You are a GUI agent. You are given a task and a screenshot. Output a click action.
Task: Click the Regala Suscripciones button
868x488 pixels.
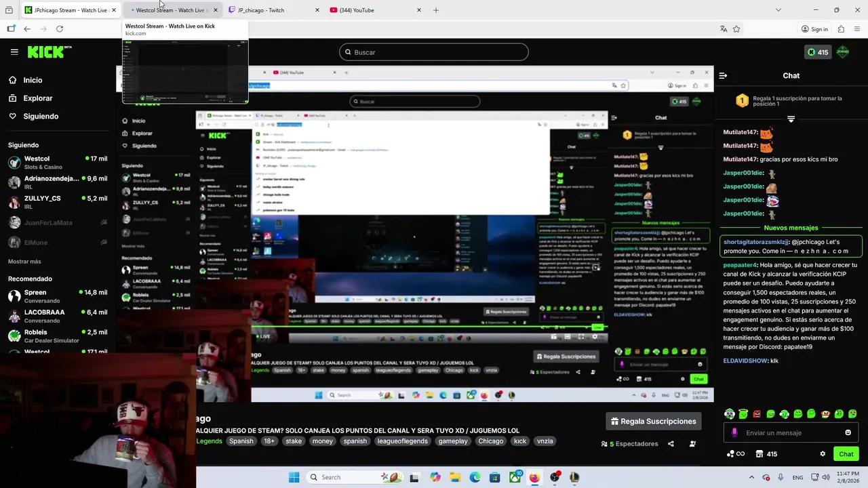653,421
